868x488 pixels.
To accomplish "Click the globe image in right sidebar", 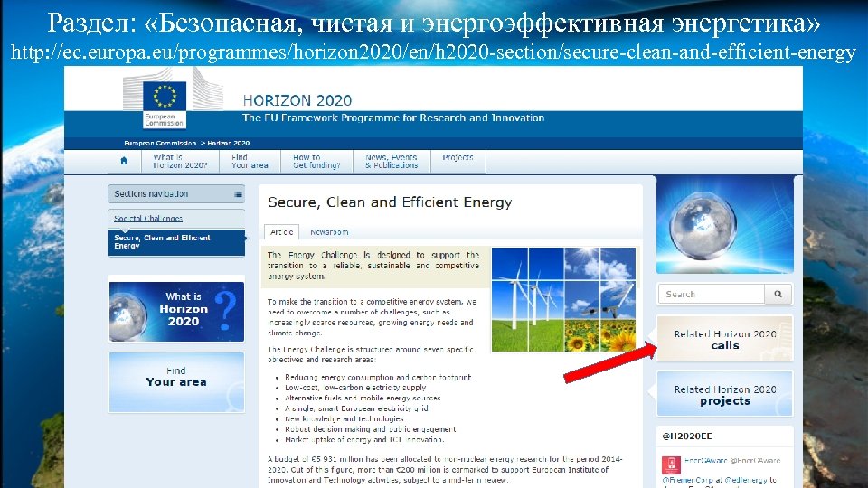I will [724, 225].
